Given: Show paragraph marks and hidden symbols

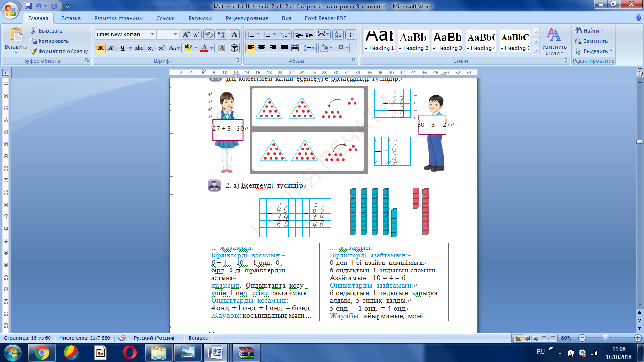Looking at the screenshot, I should point(350,34).
